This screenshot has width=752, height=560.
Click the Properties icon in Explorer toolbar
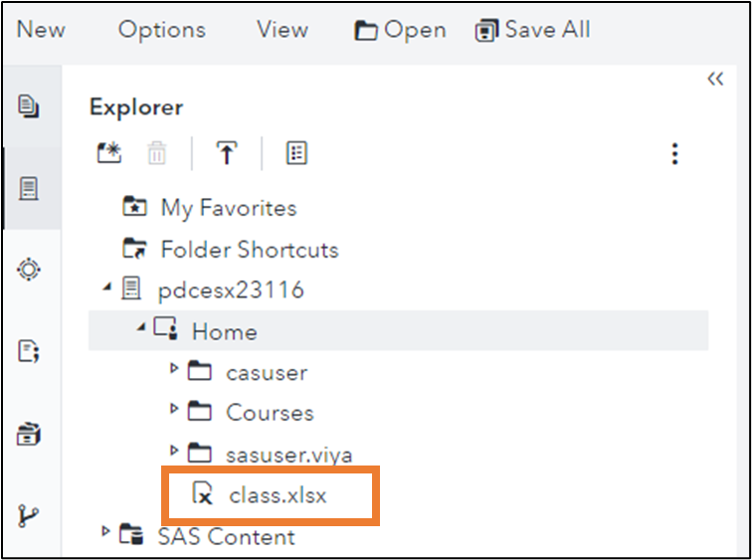[296, 153]
